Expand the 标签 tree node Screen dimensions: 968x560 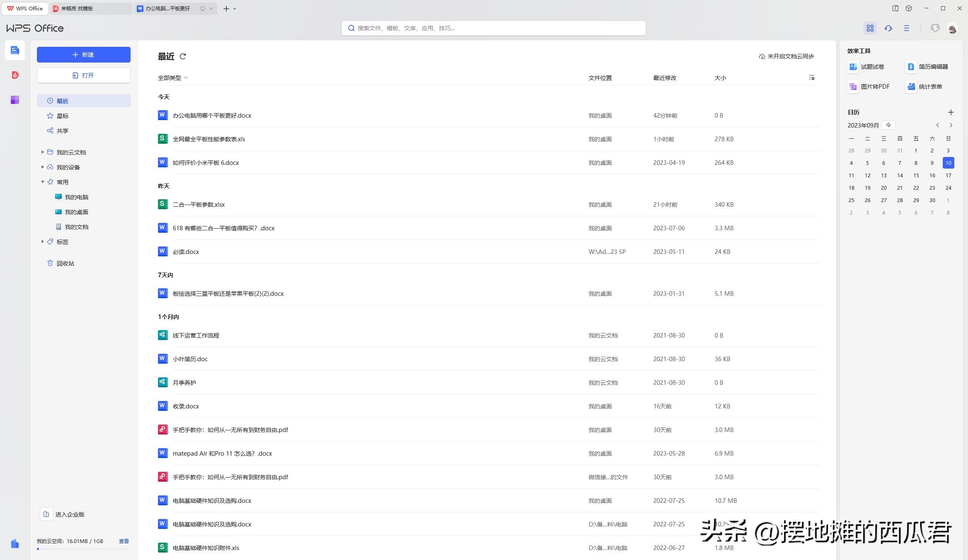(x=42, y=241)
